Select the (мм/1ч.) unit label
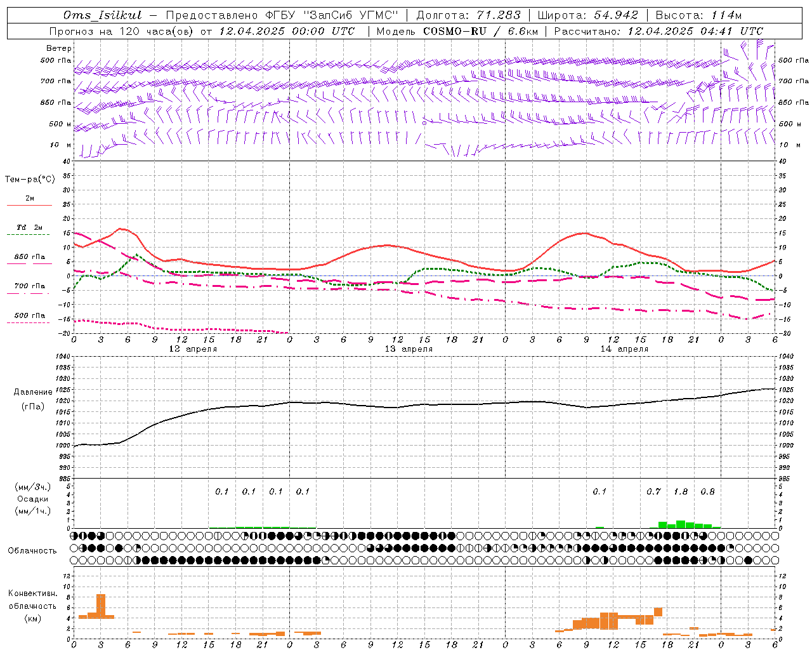Image resolution: width=812 pixels, height=650 pixels. [33, 511]
